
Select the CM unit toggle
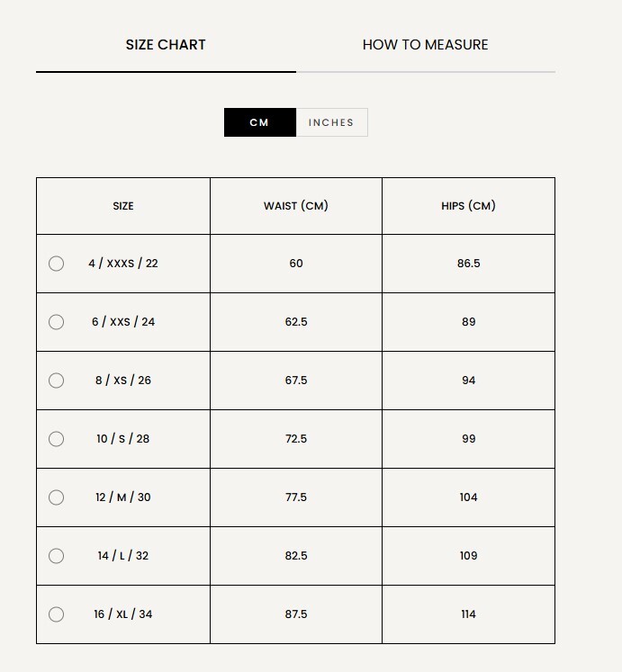coord(260,122)
